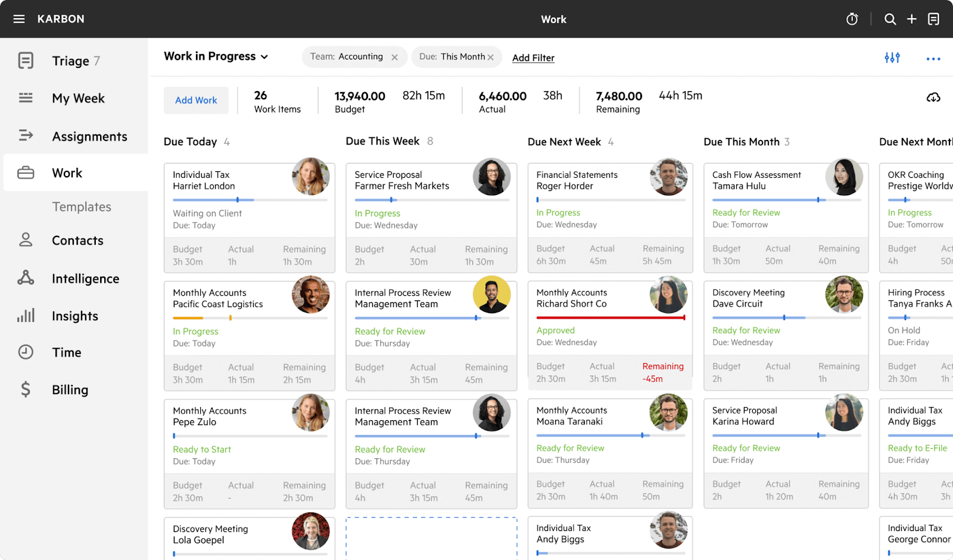
Task: Expand the Work in Progress view selector
Action: 264,56
